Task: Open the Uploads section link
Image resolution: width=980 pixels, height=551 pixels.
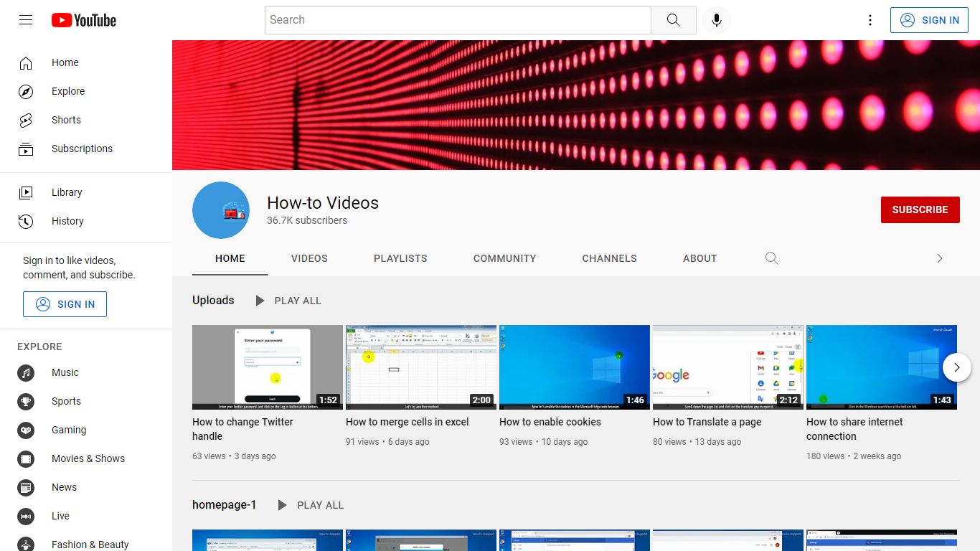Action: [213, 300]
